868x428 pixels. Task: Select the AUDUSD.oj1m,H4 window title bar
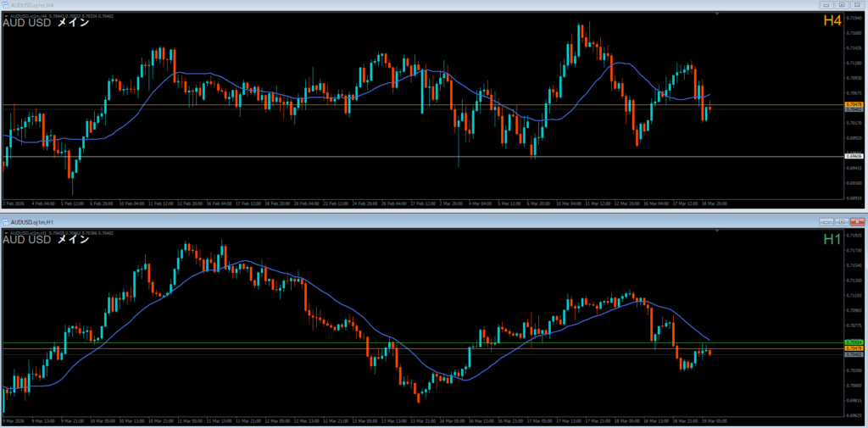pyautogui.click(x=339, y=5)
